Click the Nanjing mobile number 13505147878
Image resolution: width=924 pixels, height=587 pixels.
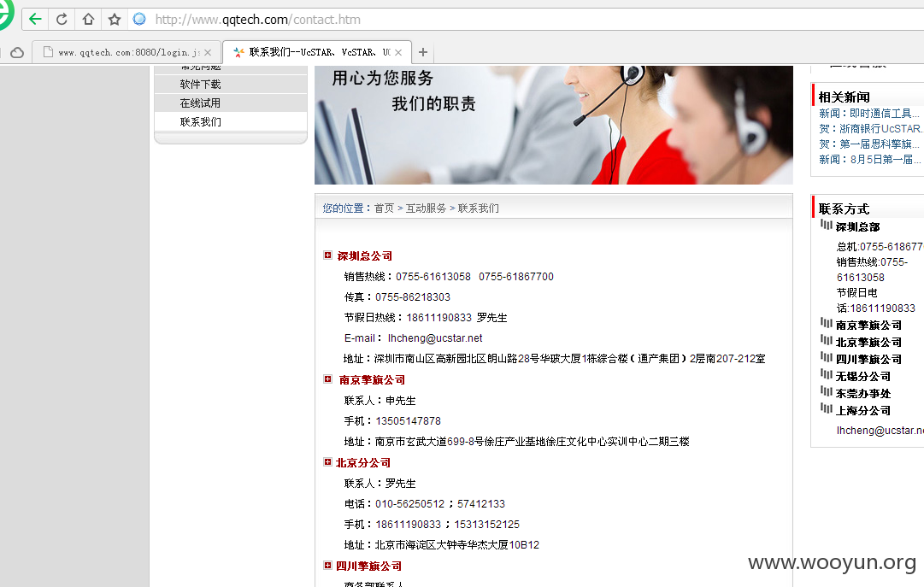coord(409,420)
